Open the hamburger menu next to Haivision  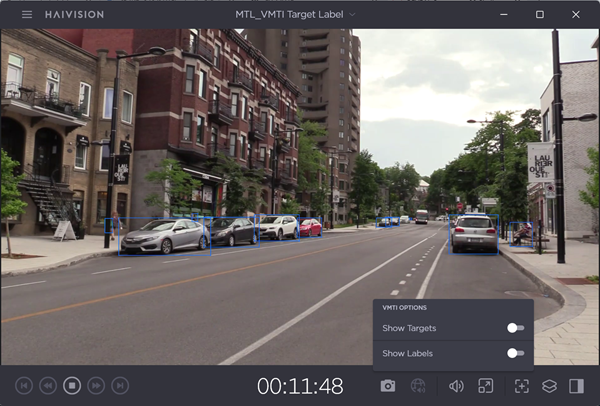(27, 15)
